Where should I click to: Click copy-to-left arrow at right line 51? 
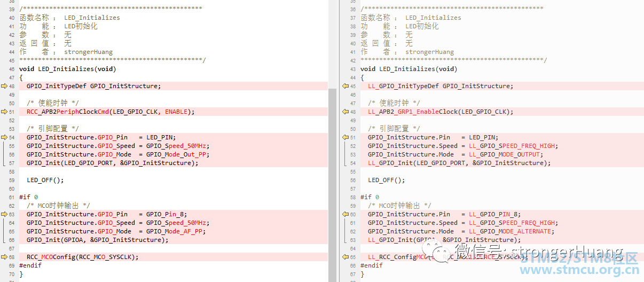[x=345, y=137]
